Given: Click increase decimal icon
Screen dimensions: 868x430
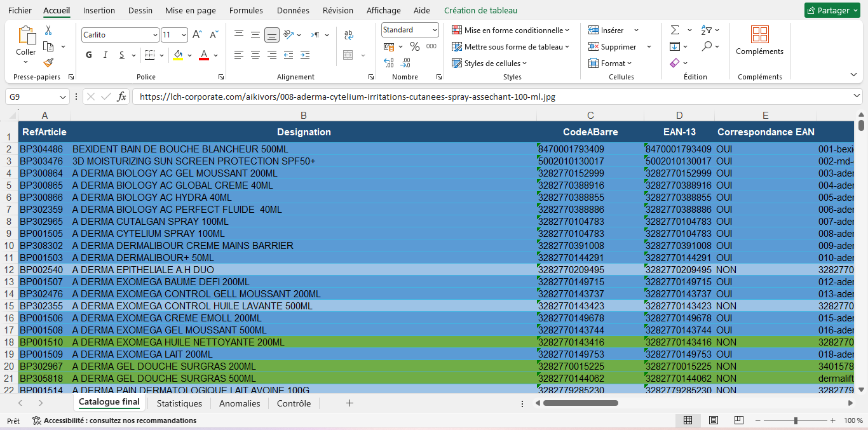Looking at the screenshot, I should [389, 63].
